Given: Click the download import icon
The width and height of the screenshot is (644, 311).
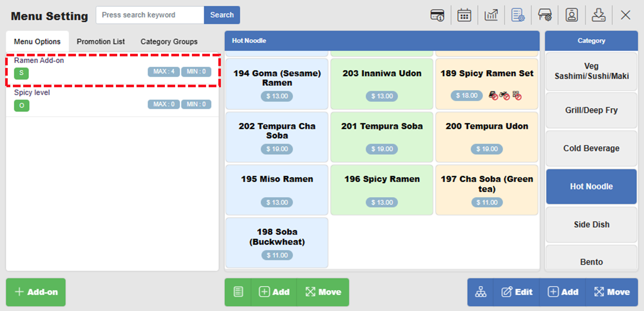Looking at the screenshot, I should click(598, 15).
